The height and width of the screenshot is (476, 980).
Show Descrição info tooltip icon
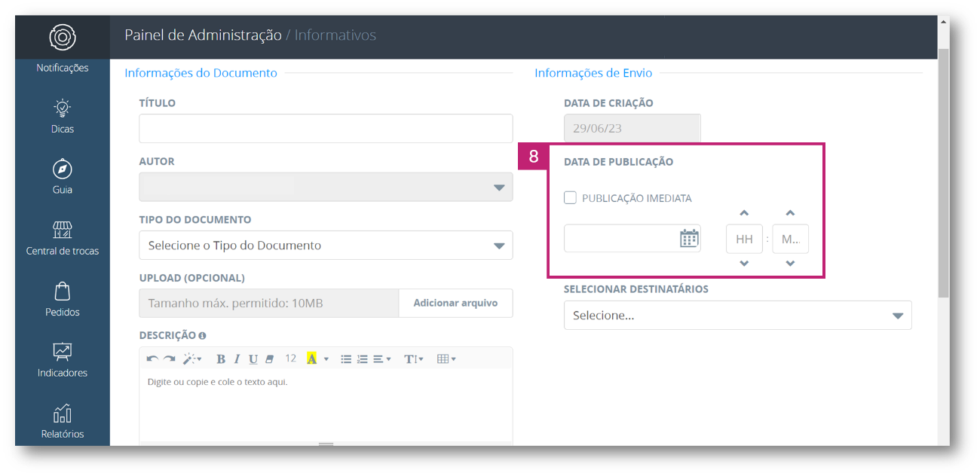tap(202, 336)
